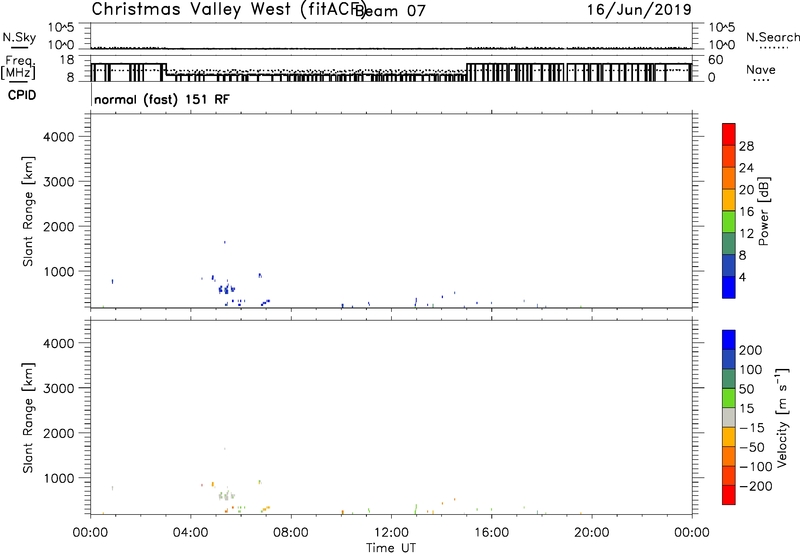Click the '60' tick on the Nave axis
Viewport: 800px width, 554px height.
pos(716,60)
